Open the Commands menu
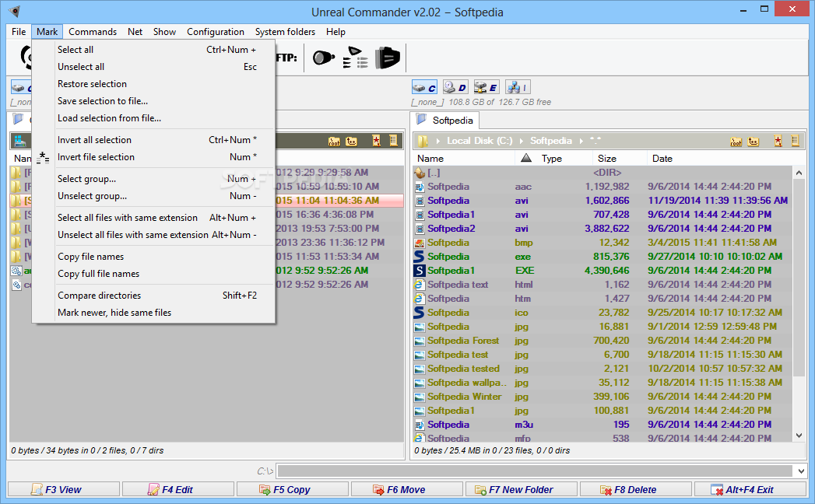The width and height of the screenshot is (815, 504). click(93, 32)
